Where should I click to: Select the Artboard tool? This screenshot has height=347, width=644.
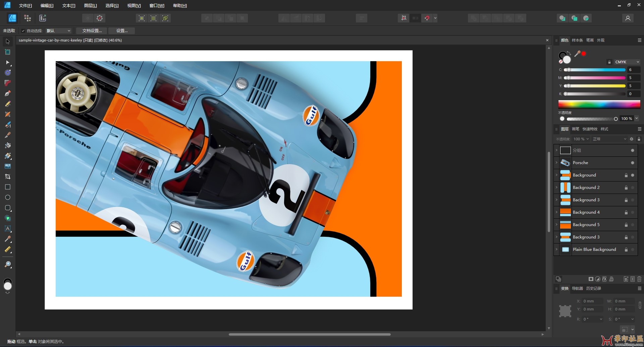8,52
